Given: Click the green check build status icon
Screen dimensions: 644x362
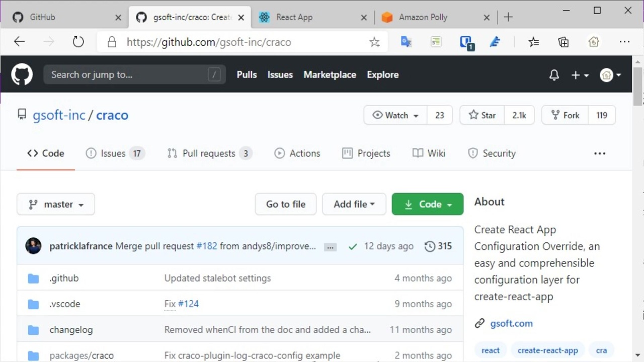Looking at the screenshot, I should [x=353, y=246].
